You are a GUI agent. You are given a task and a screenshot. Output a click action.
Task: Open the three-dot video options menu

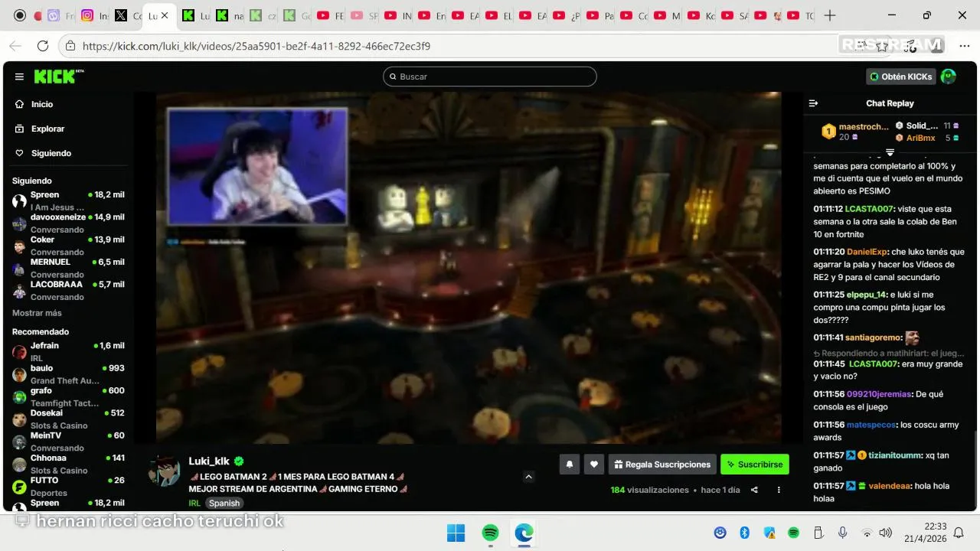tap(779, 490)
